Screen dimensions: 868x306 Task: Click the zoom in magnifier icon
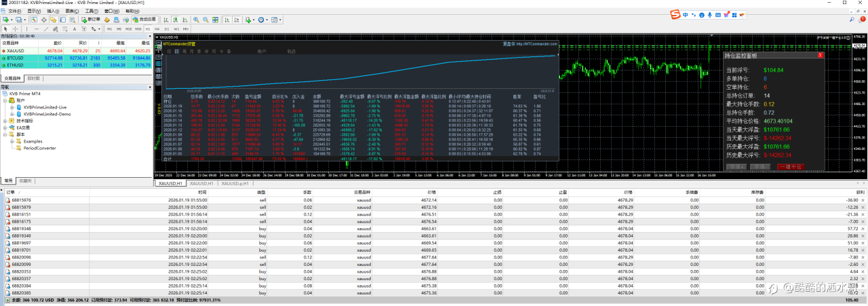pyautogui.click(x=195, y=20)
